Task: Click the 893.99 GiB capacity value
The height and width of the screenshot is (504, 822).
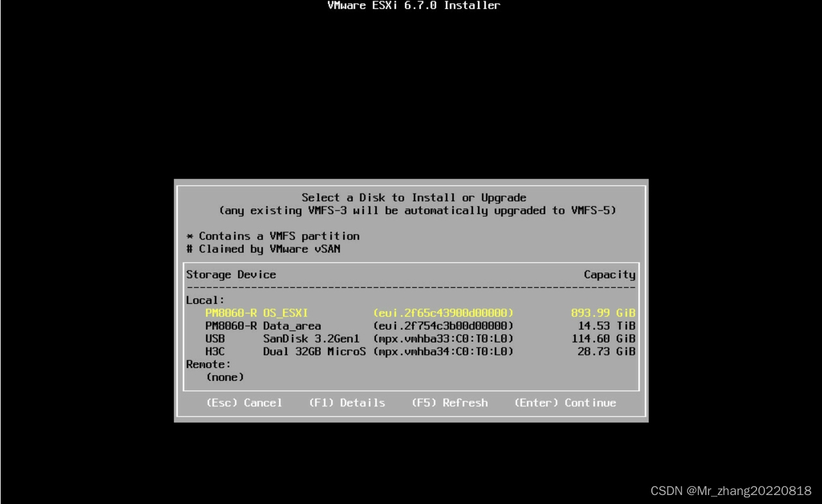Action: pyautogui.click(x=603, y=313)
